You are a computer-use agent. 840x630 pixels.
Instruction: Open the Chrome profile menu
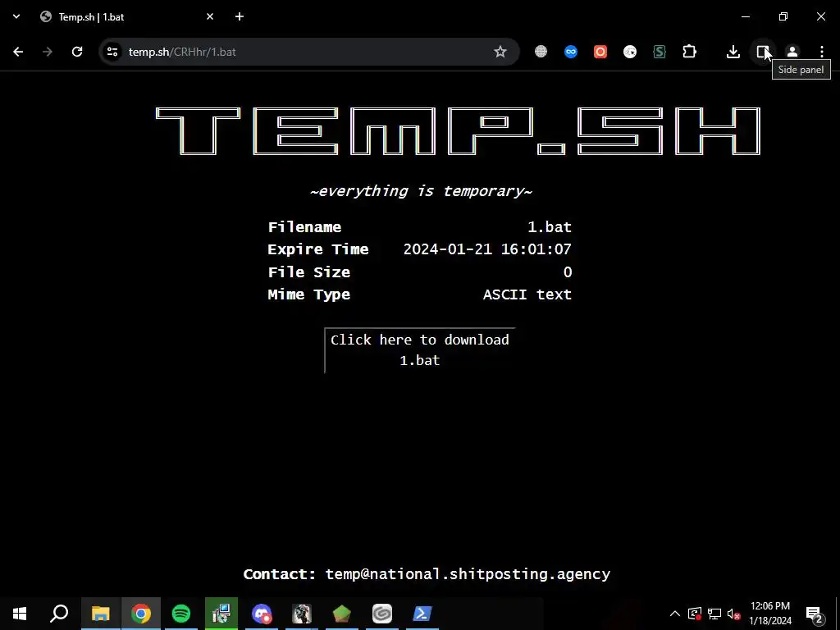pos(792,52)
